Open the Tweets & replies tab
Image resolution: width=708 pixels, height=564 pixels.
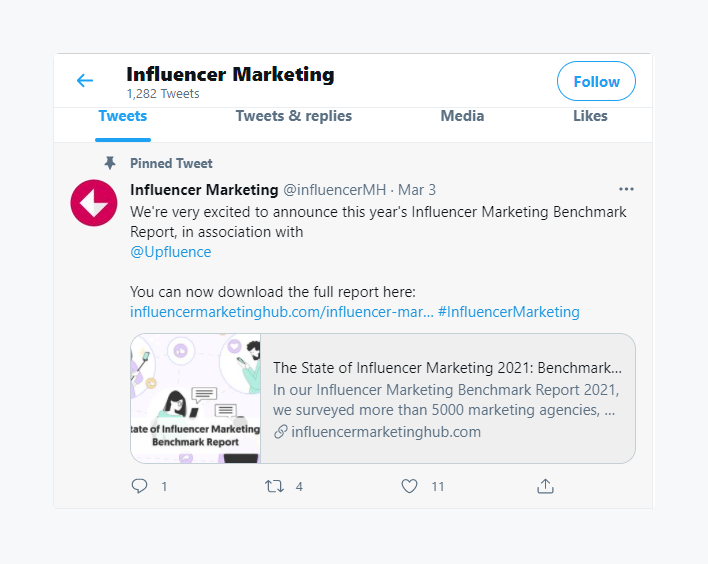[294, 116]
